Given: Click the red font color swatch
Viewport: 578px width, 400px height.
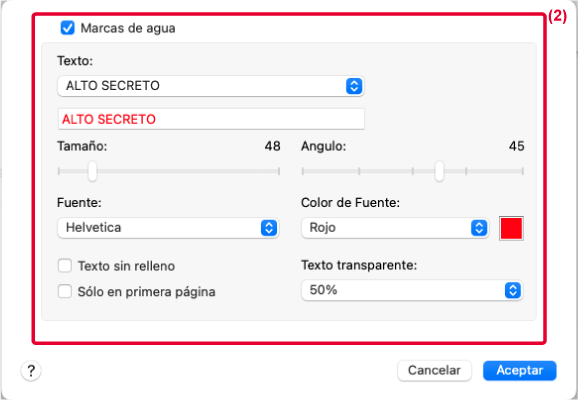Looking at the screenshot, I should [x=511, y=228].
